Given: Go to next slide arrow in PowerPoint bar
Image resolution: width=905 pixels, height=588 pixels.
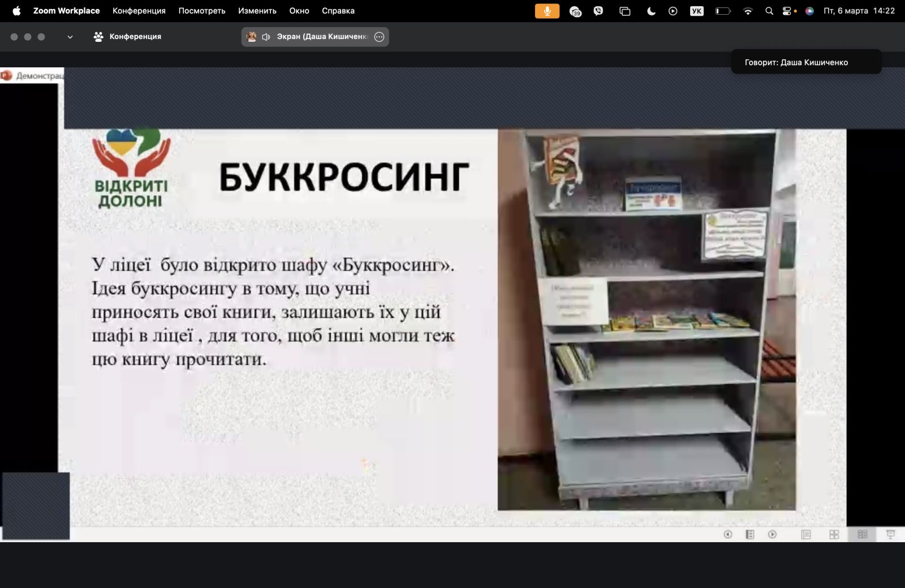Looking at the screenshot, I should coord(772,534).
